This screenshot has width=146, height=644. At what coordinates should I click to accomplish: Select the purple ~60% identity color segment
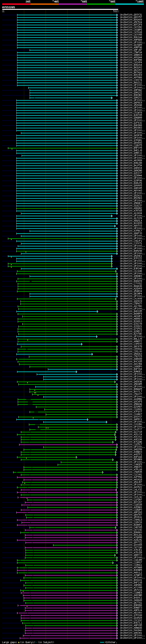pos(73,4)
